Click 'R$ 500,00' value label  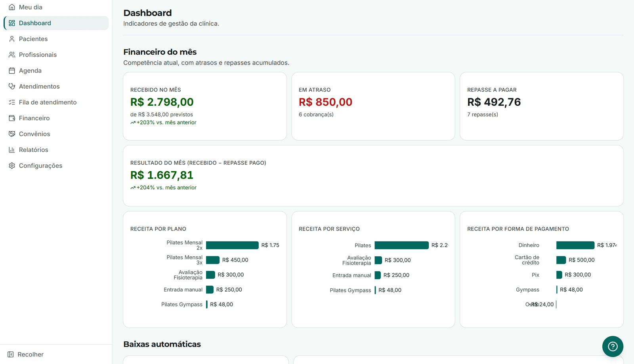pyautogui.click(x=582, y=260)
